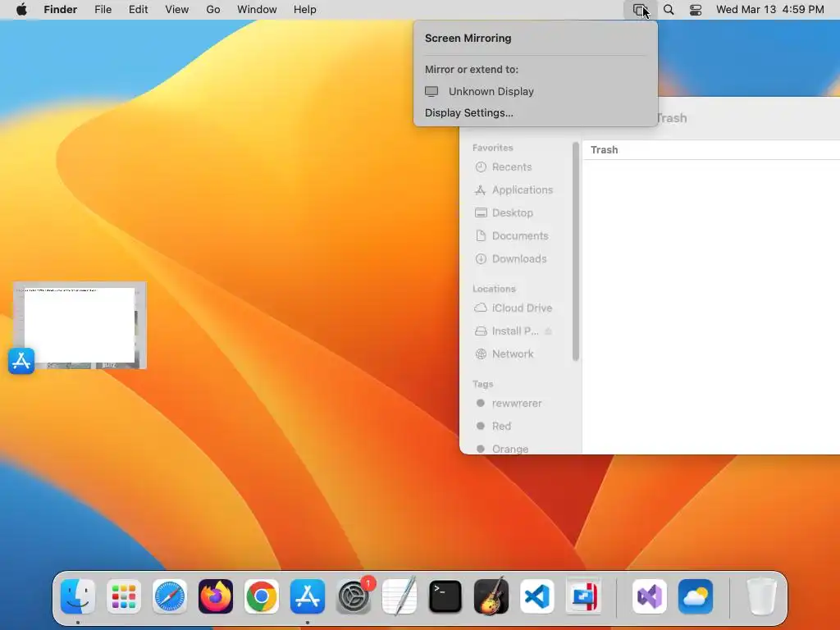Open TextEdit from the Dock
This screenshot has width=840, height=630.
click(399, 597)
